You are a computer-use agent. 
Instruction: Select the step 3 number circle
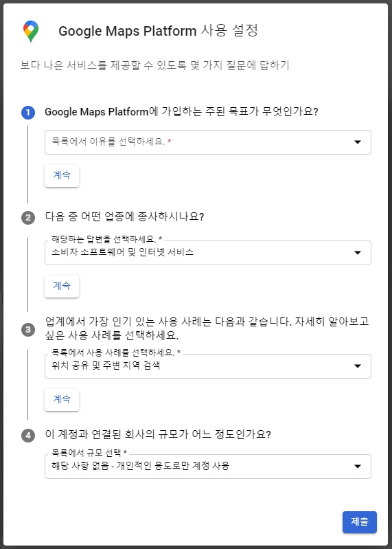pos(28,330)
